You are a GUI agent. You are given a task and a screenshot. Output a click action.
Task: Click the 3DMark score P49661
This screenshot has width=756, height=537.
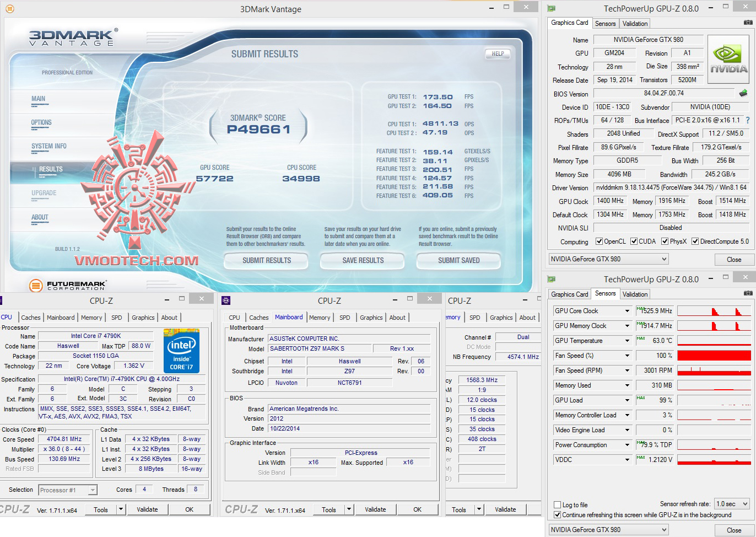258,130
